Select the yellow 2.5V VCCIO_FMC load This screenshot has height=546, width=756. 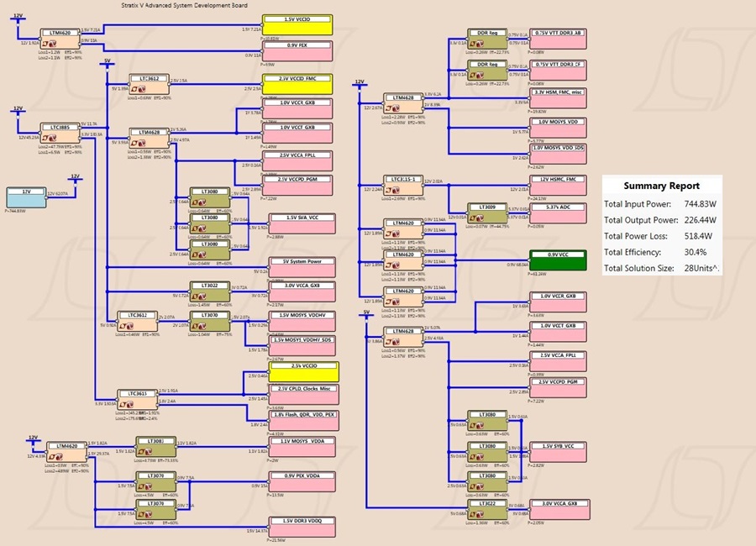click(297, 84)
